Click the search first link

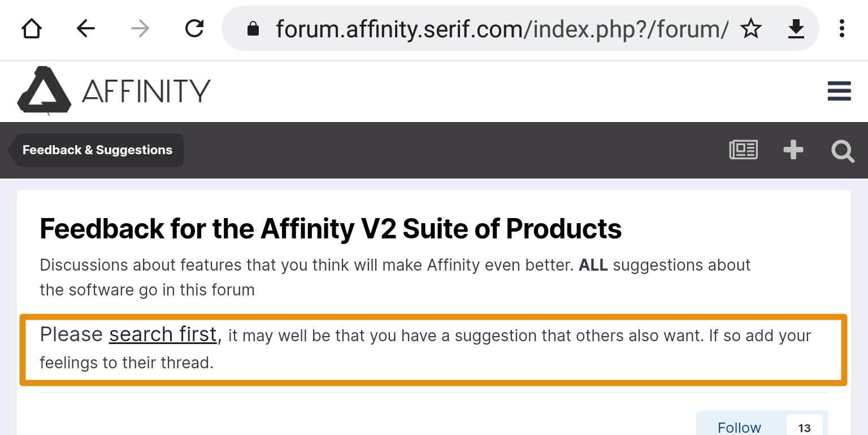tap(162, 334)
